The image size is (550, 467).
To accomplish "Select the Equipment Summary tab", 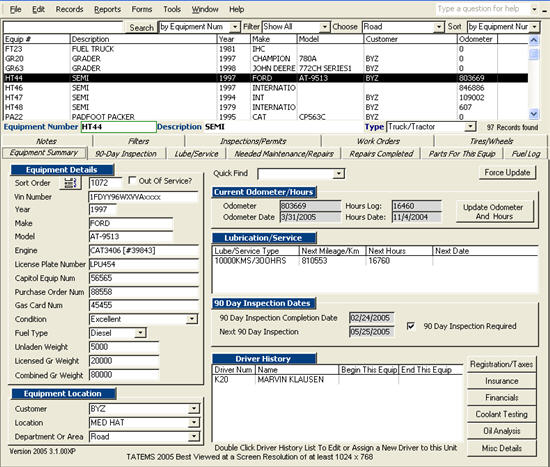I will coord(44,153).
